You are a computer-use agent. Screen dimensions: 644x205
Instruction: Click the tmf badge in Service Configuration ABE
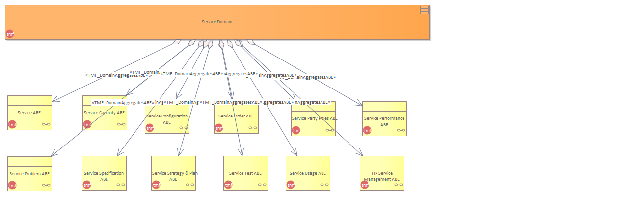click(150, 128)
